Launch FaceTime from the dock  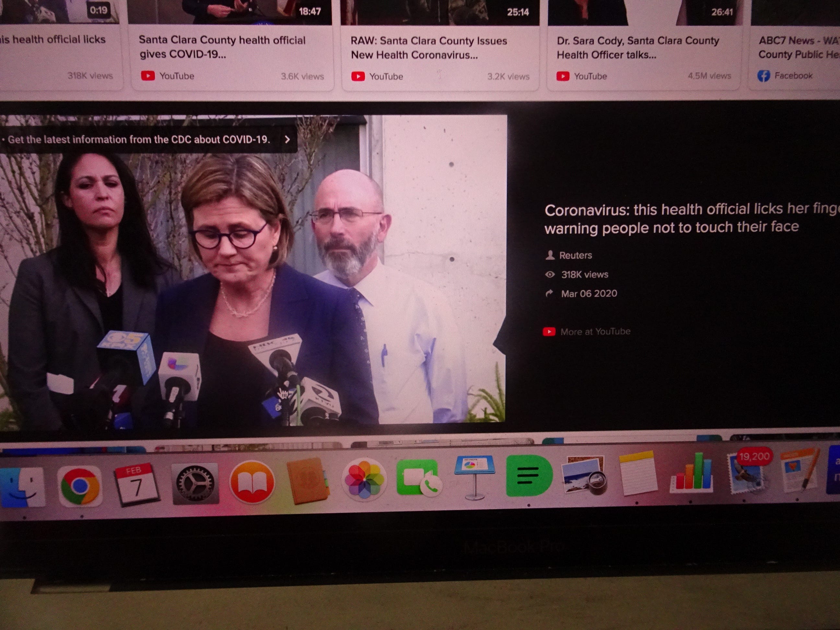tap(419, 478)
